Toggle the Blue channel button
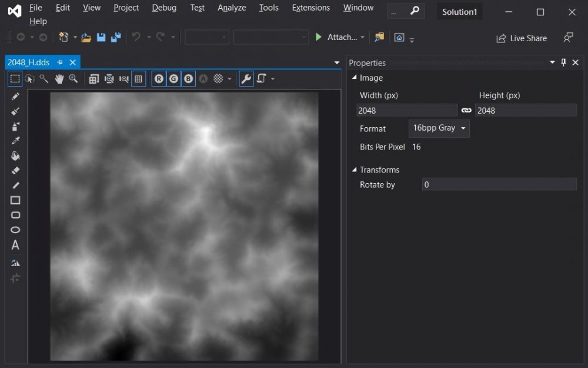Screen dimensions: 588x368 point(188,79)
